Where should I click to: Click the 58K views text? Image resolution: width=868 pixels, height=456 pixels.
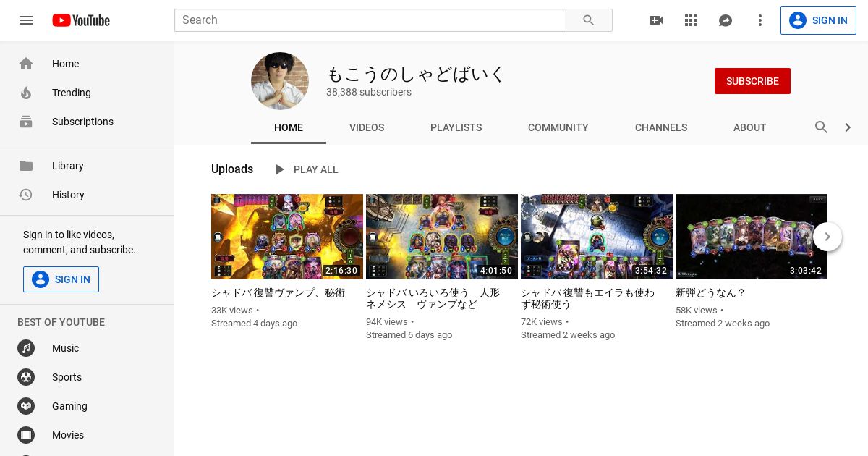pos(697,311)
